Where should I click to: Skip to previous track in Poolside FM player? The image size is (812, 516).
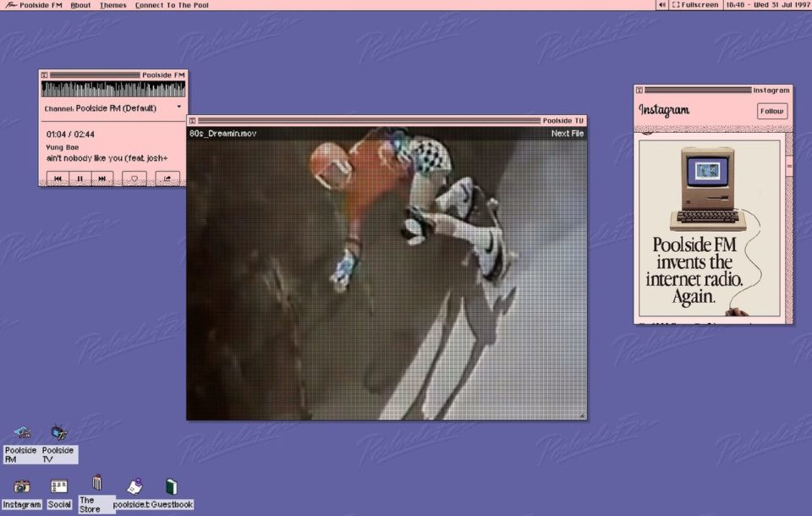coord(58,178)
